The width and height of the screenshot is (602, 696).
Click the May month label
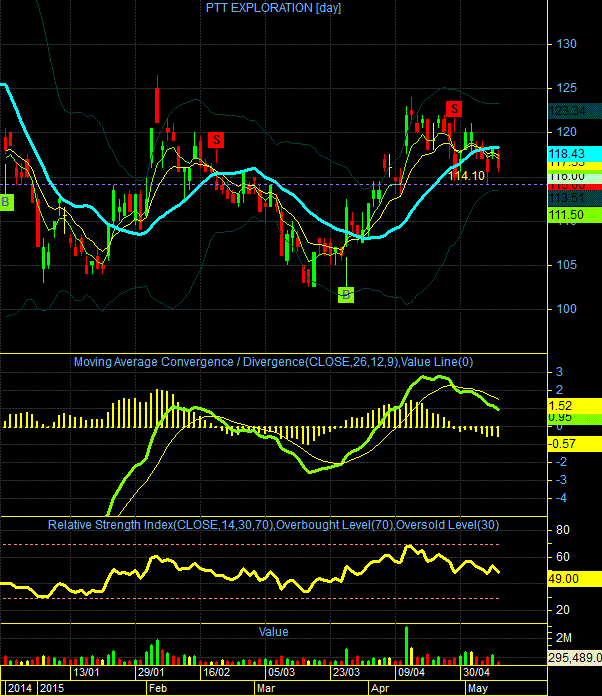[x=478, y=688]
